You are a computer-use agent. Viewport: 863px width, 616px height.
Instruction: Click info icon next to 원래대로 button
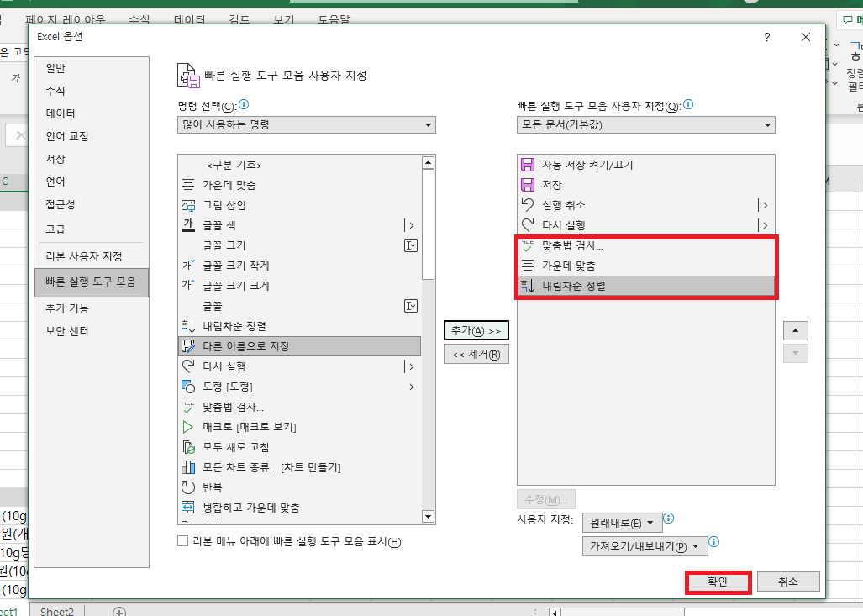(669, 518)
